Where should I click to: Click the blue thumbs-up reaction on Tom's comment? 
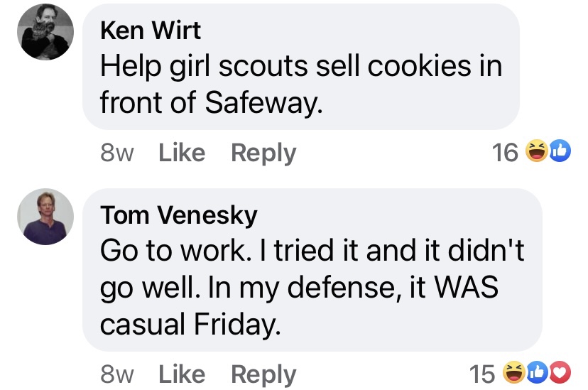click(x=538, y=373)
